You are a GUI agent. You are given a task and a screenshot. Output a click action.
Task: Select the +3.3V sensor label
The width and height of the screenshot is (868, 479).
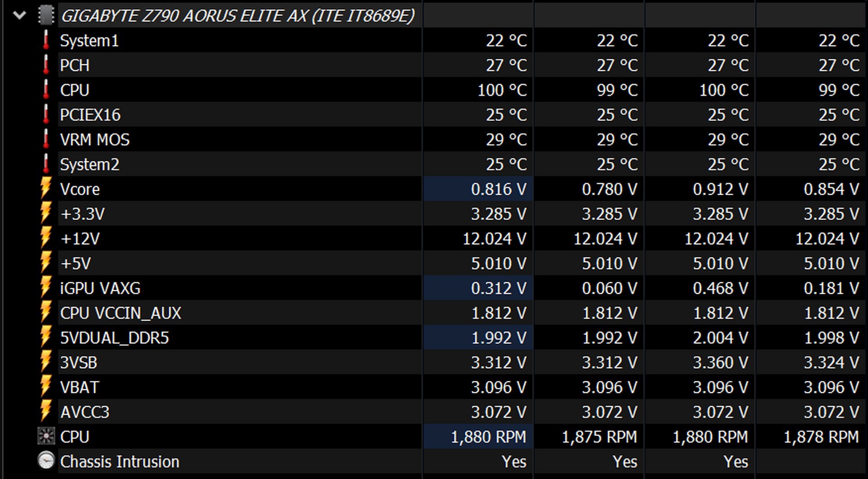[x=82, y=214]
